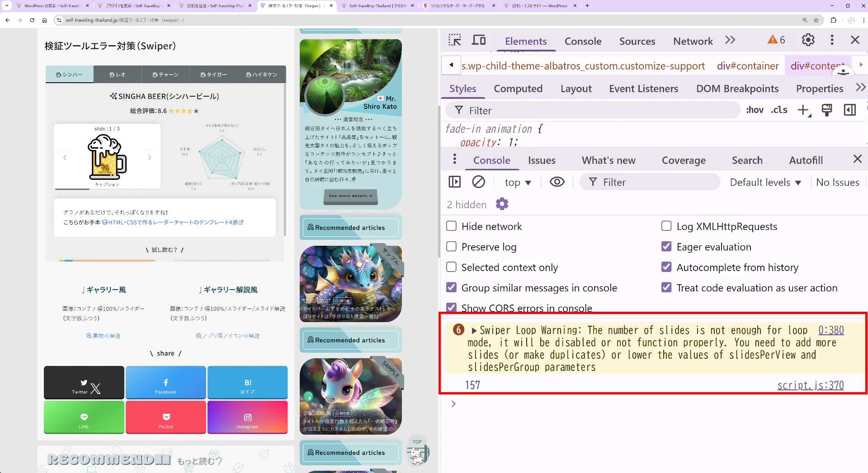Viewport: 868px width, 473px height.
Task: Click the div#container breadcrumb
Action: pyautogui.click(x=748, y=66)
